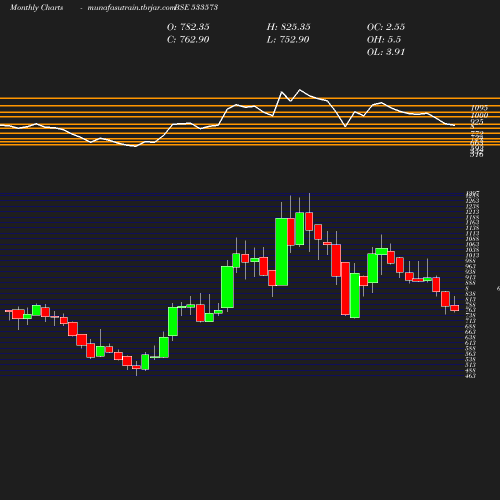The height and width of the screenshot is (500, 500).
Task: Select the low price 'L: 752.90'
Action: point(288,39)
